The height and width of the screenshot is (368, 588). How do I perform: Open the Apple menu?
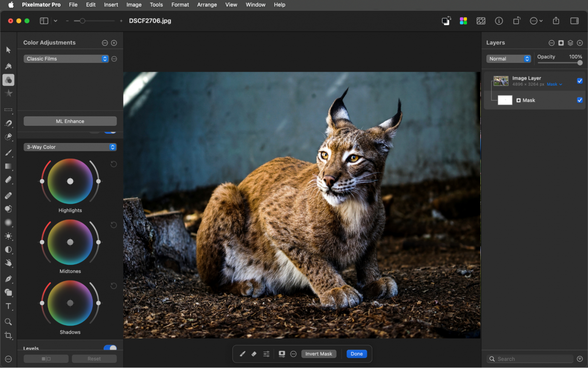tap(11, 5)
